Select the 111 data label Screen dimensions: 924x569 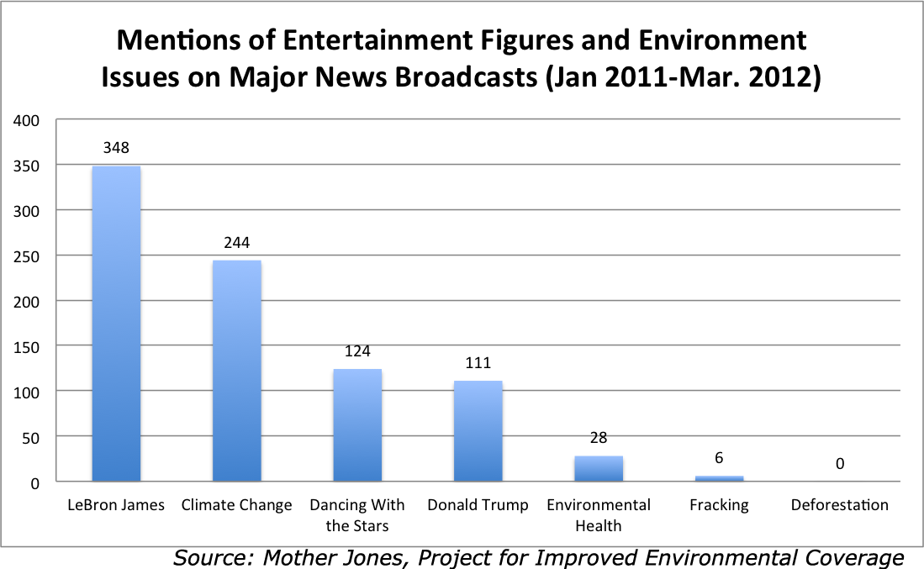coord(478,363)
